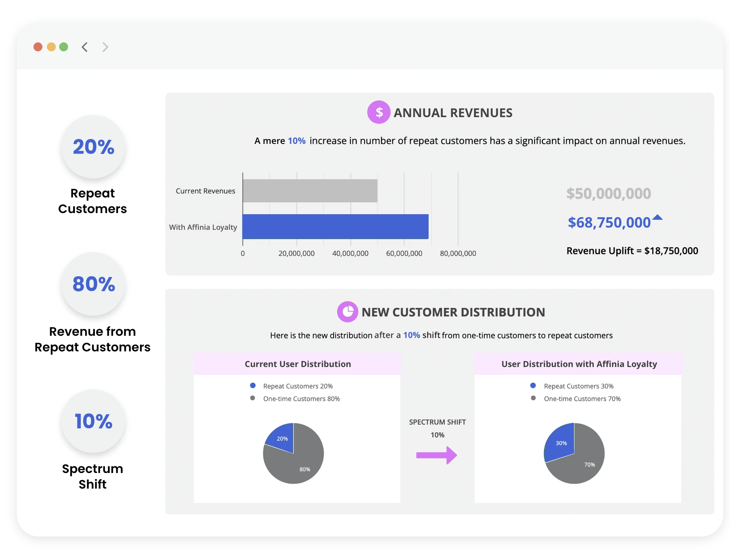Click the purple spectrum shift arrow

436,455
